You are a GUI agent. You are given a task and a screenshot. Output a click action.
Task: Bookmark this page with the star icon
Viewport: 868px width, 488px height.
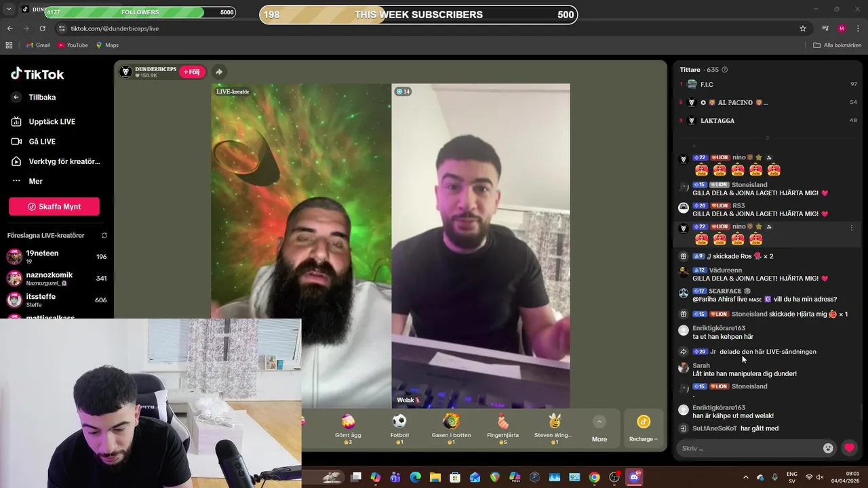pos(803,28)
